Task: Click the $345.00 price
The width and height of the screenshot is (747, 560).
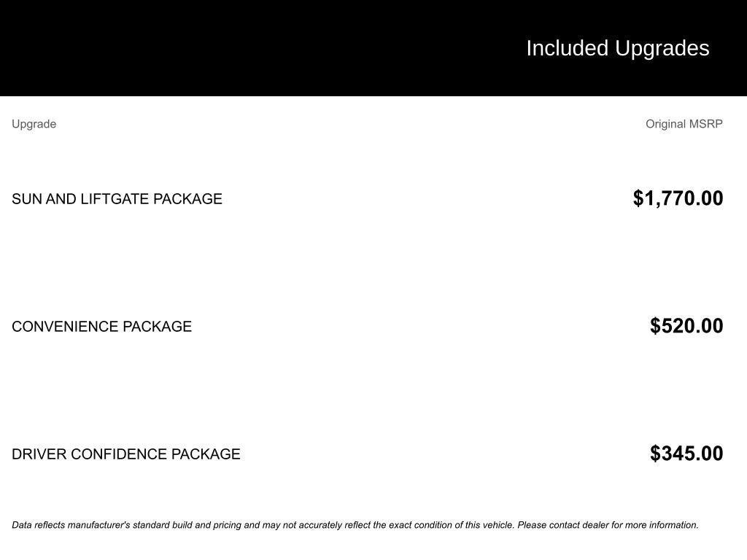Action: click(686, 454)
